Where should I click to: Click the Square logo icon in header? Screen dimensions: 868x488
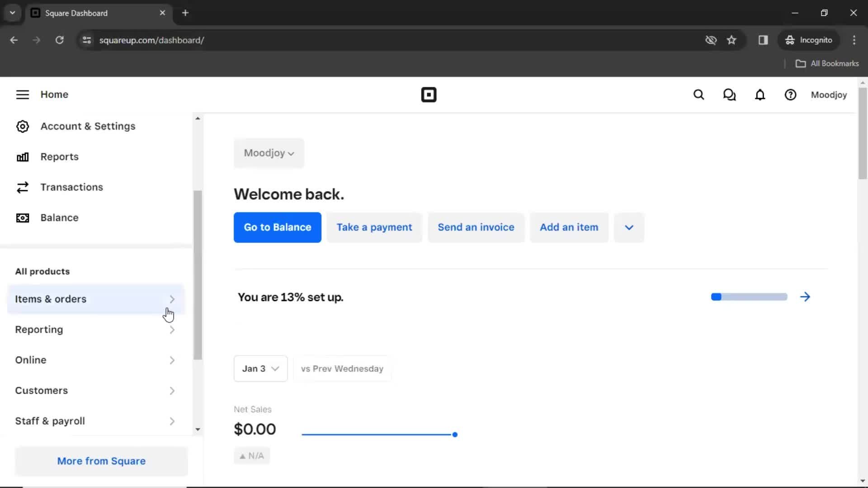[x=429, y=95]
